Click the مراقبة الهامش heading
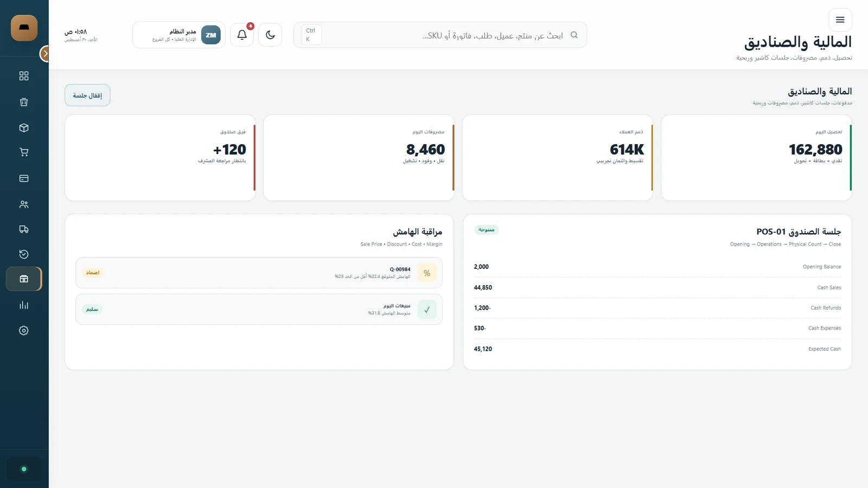The height and width of the screenshot is (488, 868). pos(418,232)
